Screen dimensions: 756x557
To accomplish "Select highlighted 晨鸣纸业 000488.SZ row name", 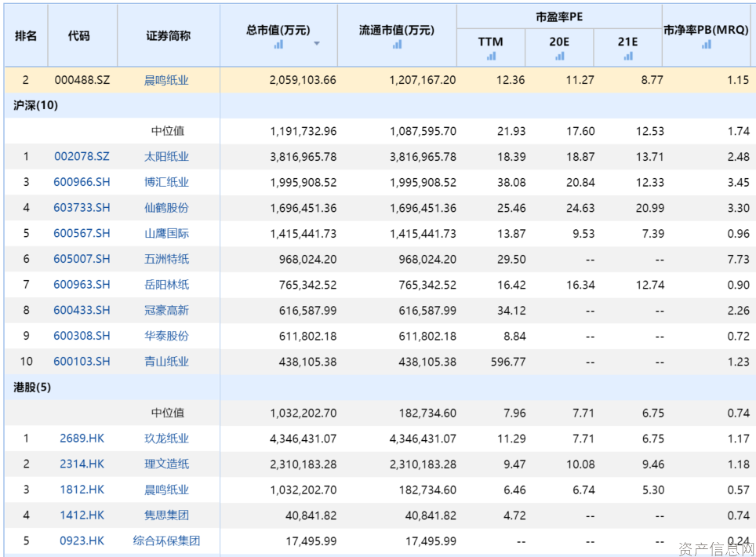I will [x=166, y=80].
